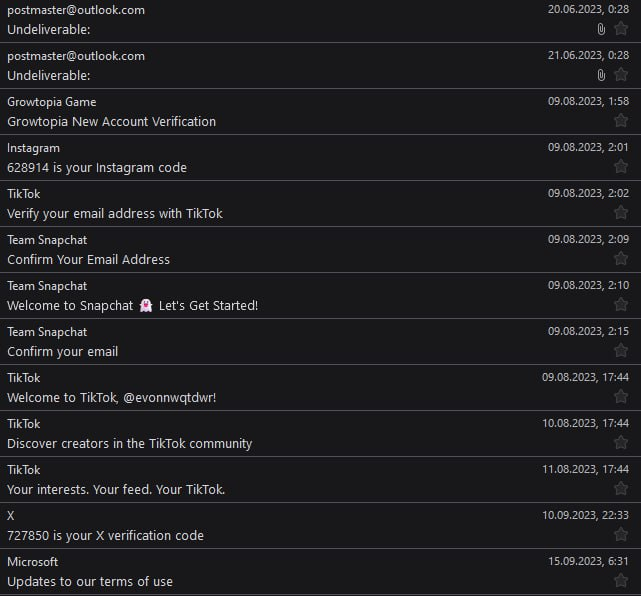
Task: Star the Discover creators TikTok email
Action: coord(621,443)
